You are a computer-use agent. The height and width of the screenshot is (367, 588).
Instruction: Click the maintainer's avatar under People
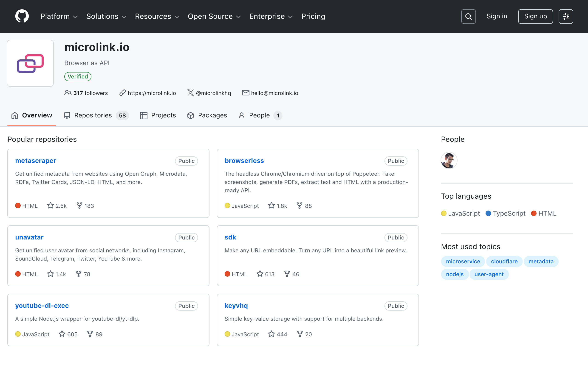449,160
